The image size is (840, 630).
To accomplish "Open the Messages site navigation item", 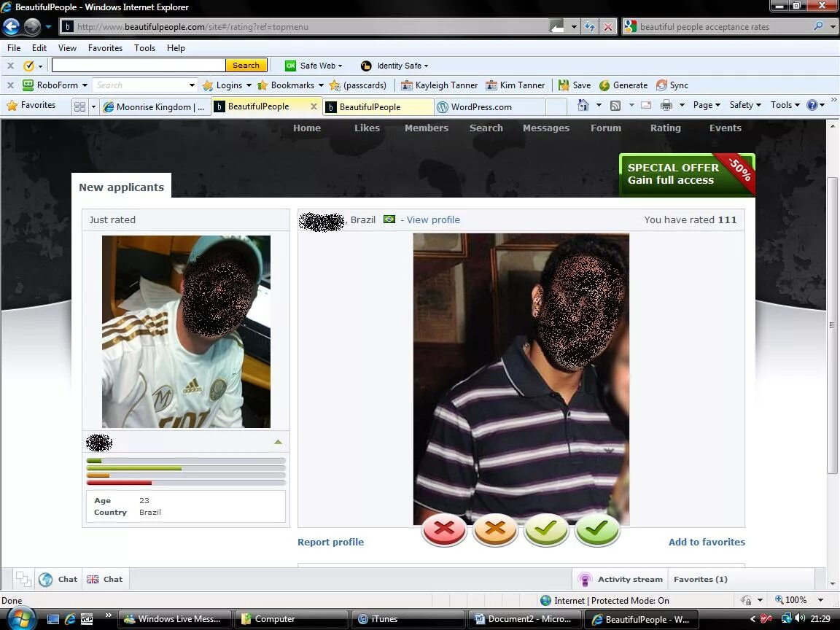I will tap(546, 128).
